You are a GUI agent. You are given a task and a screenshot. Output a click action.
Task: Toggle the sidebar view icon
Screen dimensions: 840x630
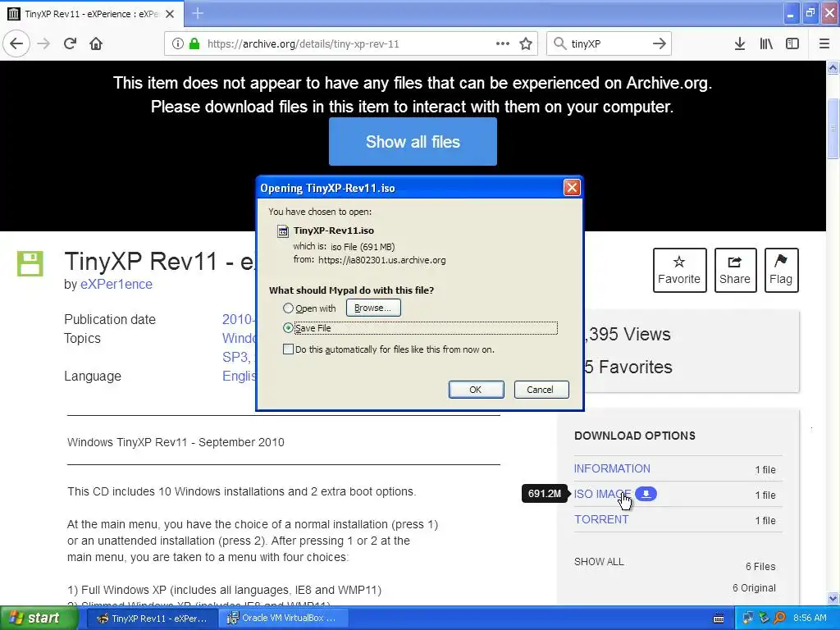point(792,43)
